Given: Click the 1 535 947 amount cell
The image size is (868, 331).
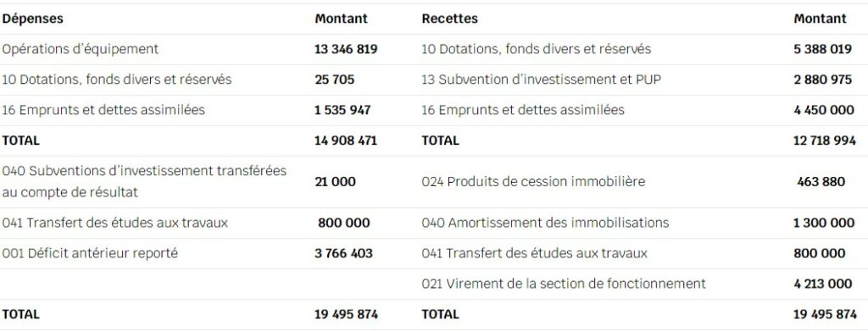Looking at the screenshot, I should [x=342, y=110].
